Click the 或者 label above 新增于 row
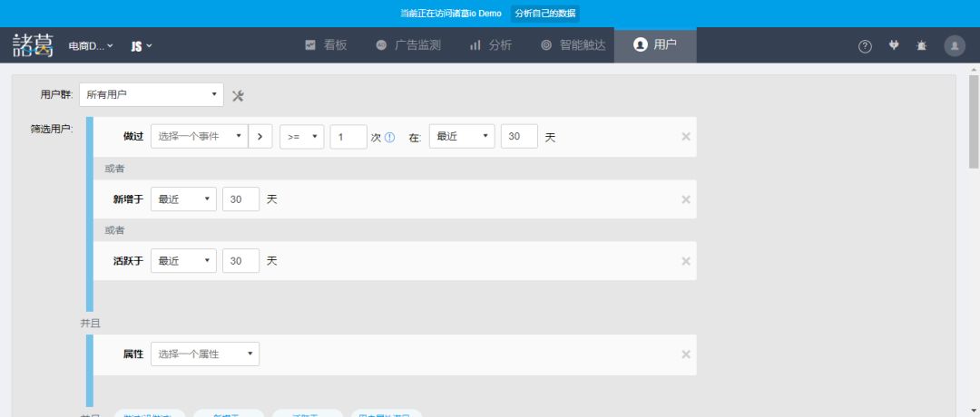The width and height of the screenshot is (980, 417). pos(114,169)
